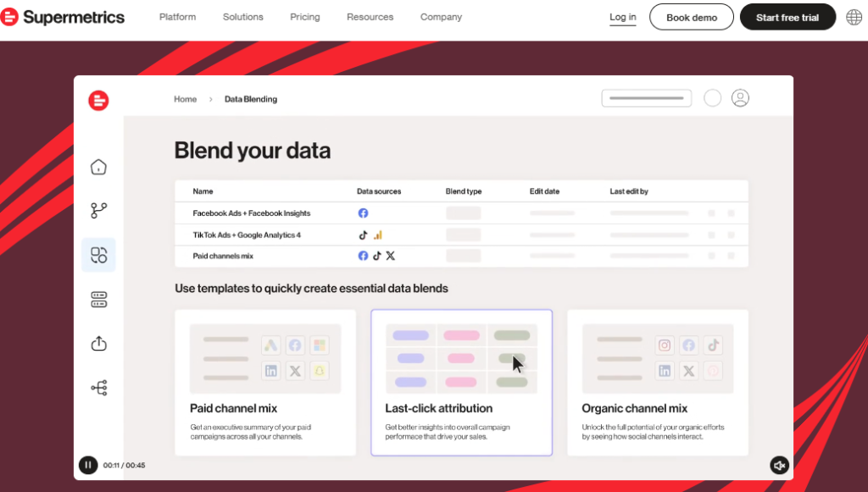Click the Snapchat icon in Paid channel mix card
The image size is (868, 492).
(320, 371)
